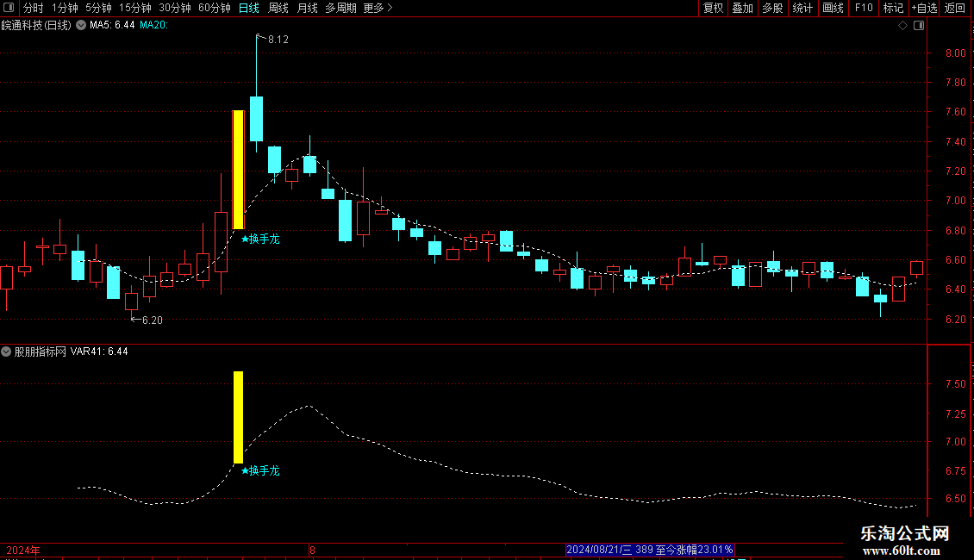
Task: Toggle the left side panel icon
Action: [9, 8]
